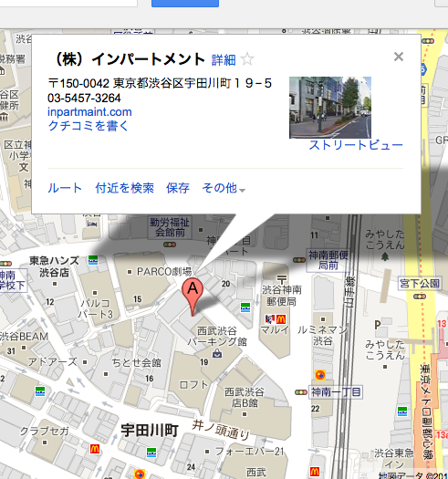448x479 pixels.
Task: Open the 詳細 details link
Action: [224, 60]
